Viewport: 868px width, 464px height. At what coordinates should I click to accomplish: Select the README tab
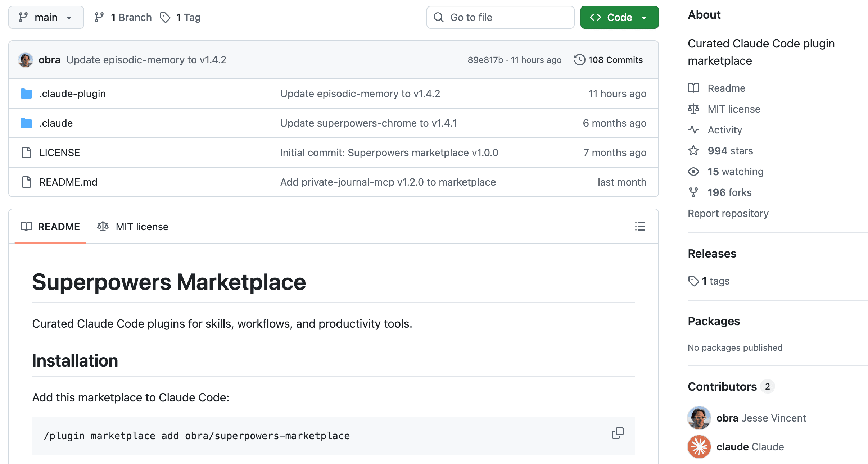click(x=50, y=227)
